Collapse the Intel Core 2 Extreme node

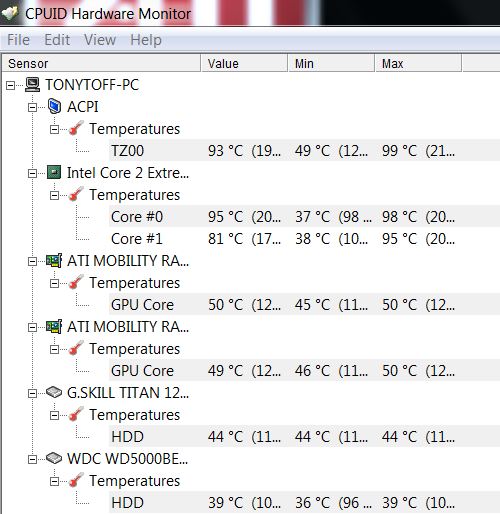coord(33,173)
